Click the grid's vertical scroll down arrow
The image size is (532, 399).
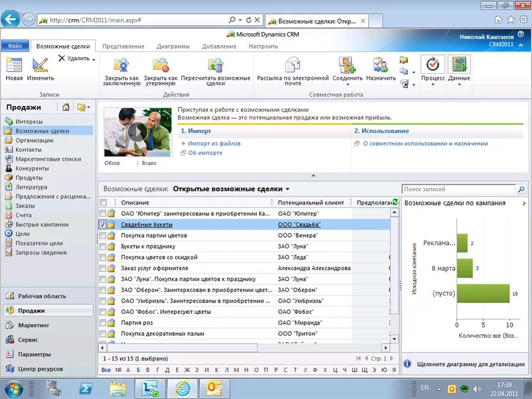[394, 339]
